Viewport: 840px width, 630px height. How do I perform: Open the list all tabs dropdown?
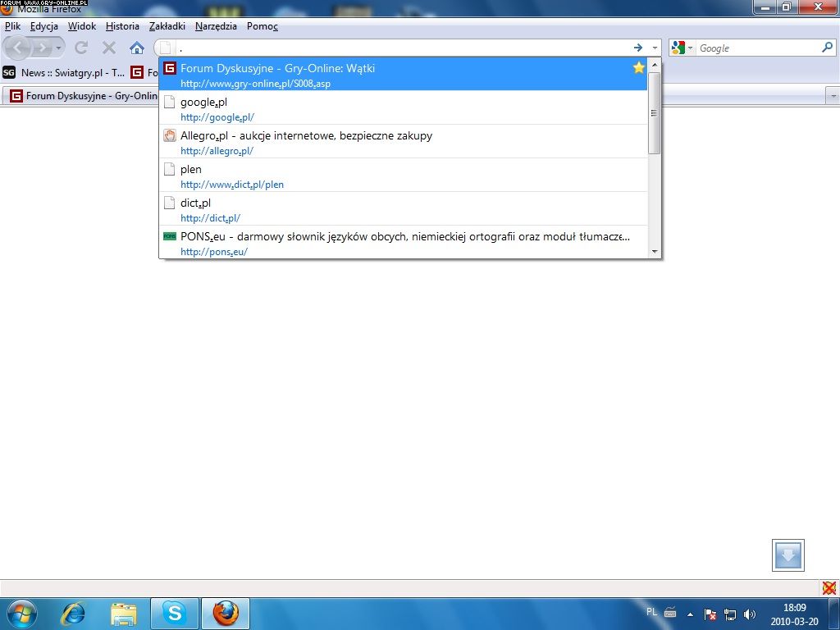pyautogui.click(x=833, y=96)
